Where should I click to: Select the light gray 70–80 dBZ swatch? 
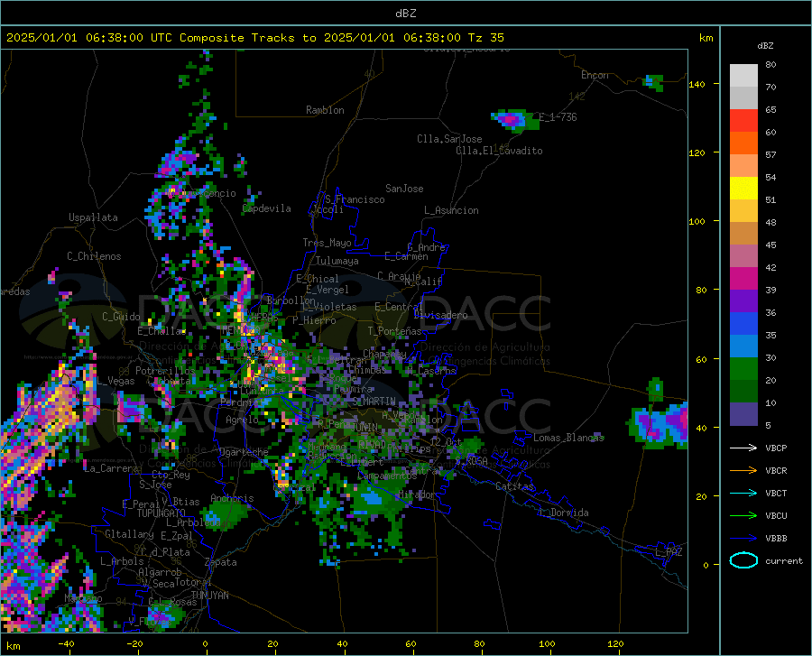pos(743,76)
